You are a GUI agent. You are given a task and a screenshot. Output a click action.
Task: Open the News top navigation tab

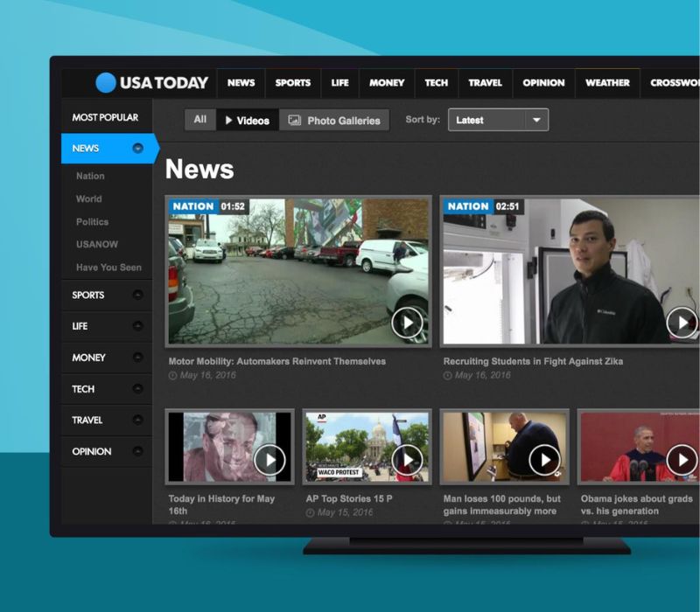pos(241,83)
